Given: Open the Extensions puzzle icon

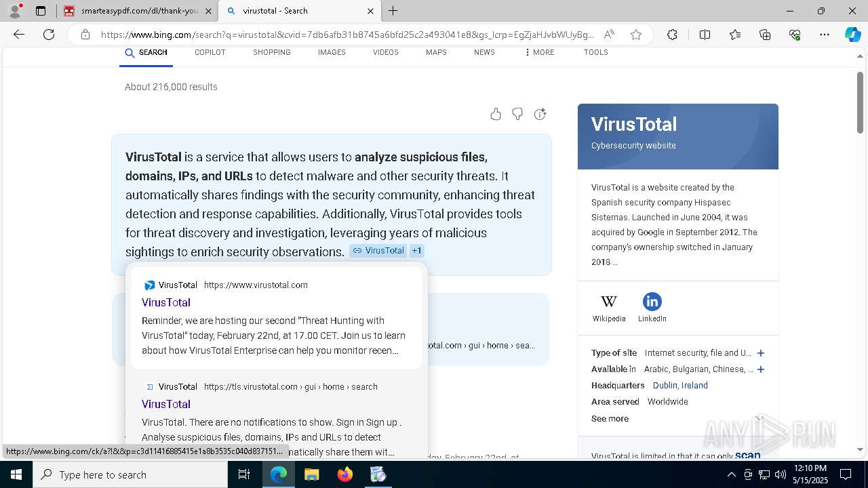Looking at the screenshot, I should (x=672, y=35).
